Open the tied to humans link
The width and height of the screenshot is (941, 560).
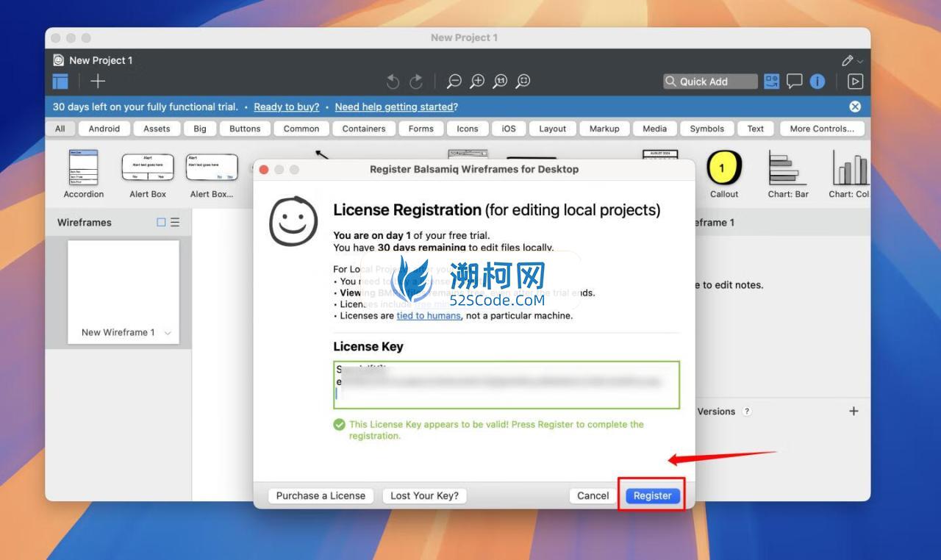(429, 315)
